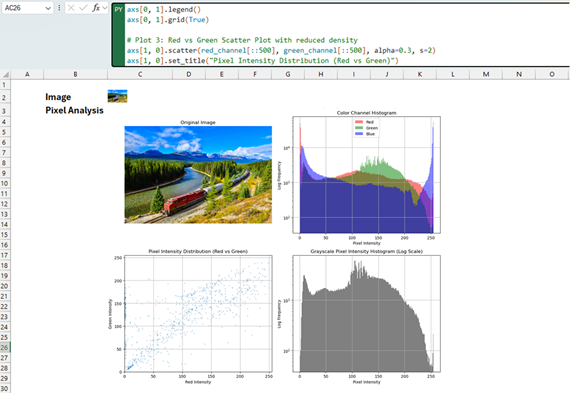Click the 'Original Image' plot title
This screenshot has height=393, width=570.
point(198,123)
